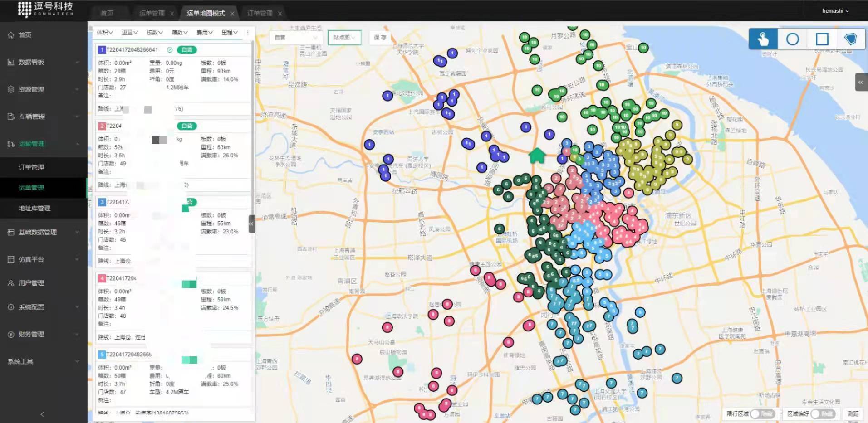Screen dimensions: 868x423
Task: Click the three-dot more options icon
Action: click(247, 33)
